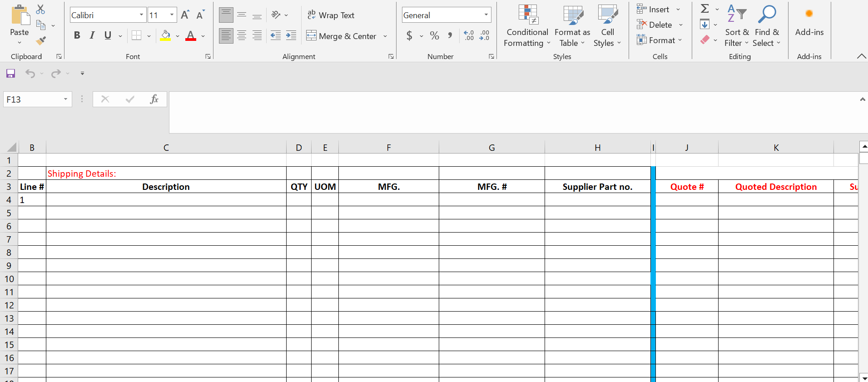Decrease font size with the small A
Image resolution: width=868 pixels, height=382 pixels.
click(x=200, y=15)
